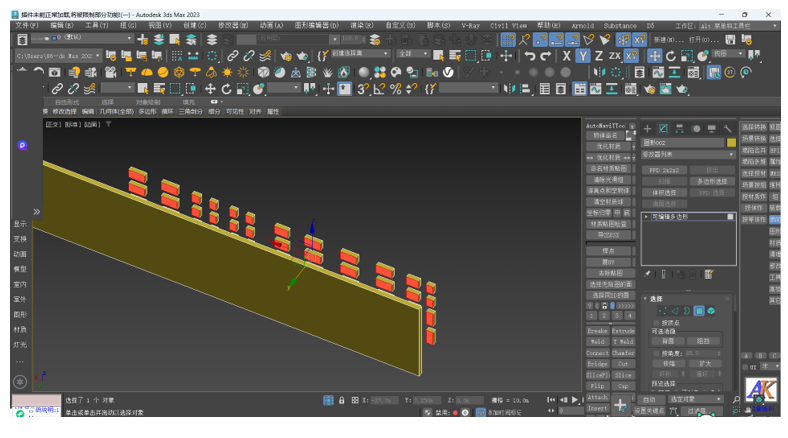The width and height of the screenshot is (788, 438).
Task: Expand the Editable Poly stack entry
Action: pyautogui.click(x=646, y=217)
